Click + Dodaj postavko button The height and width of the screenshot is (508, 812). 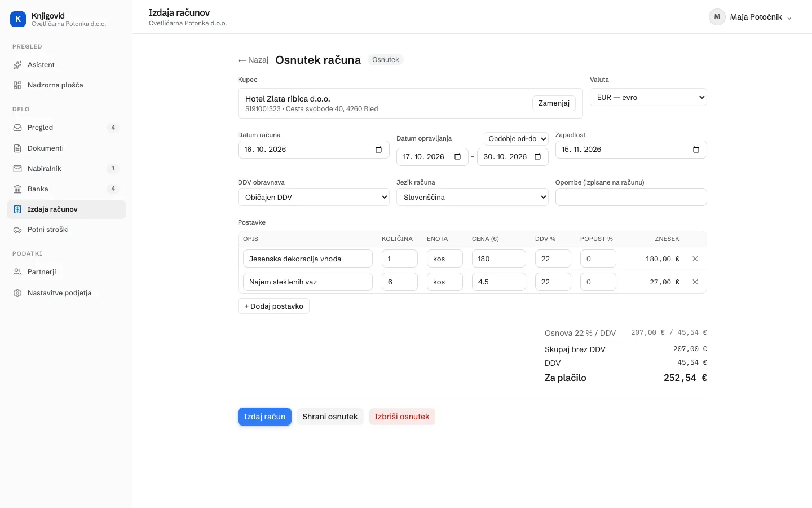pyautogui.click(x=273, y=306)
